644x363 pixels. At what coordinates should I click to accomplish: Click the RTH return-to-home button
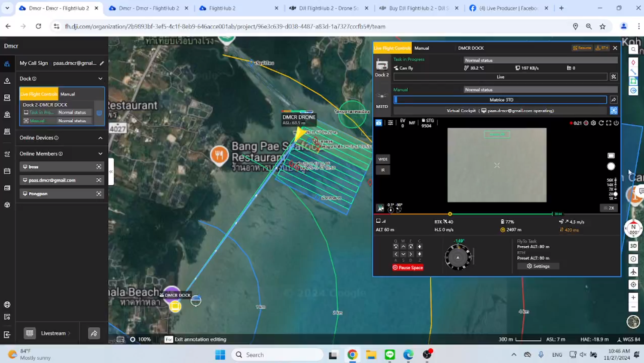[602, 48]
